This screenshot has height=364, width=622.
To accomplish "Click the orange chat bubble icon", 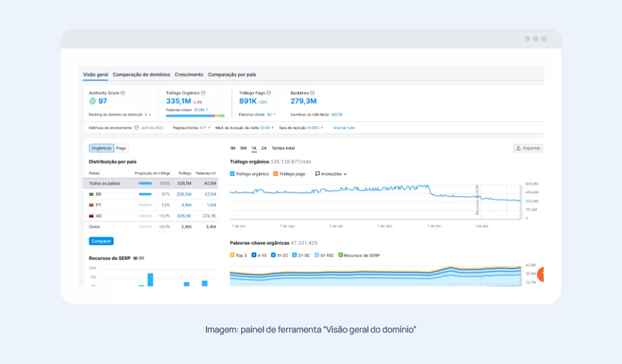I will tap(540, 274).
